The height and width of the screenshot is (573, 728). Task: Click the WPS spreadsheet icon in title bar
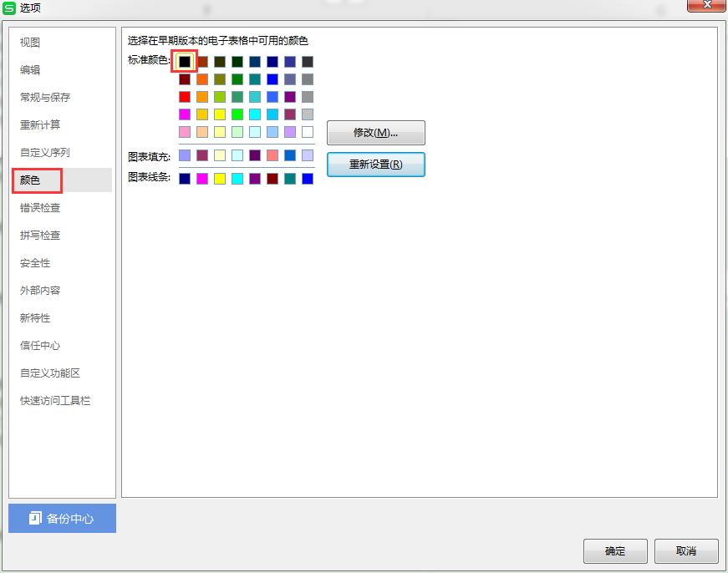pos(10,8)
